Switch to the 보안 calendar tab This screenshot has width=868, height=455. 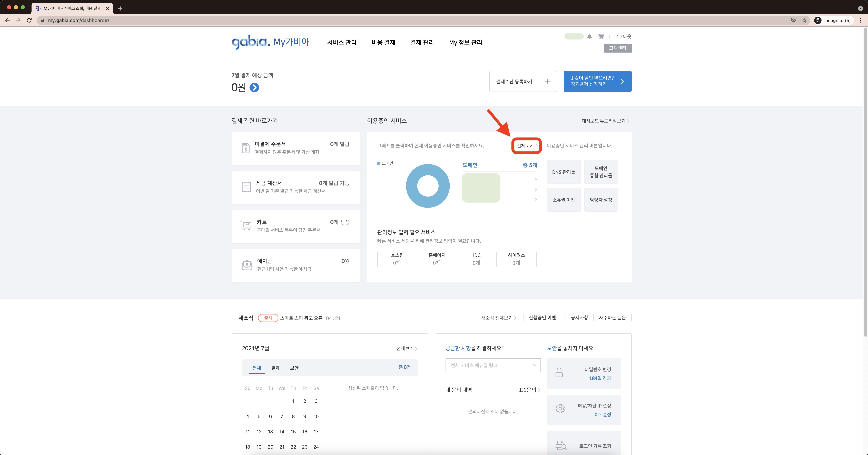tap(294, 368)
